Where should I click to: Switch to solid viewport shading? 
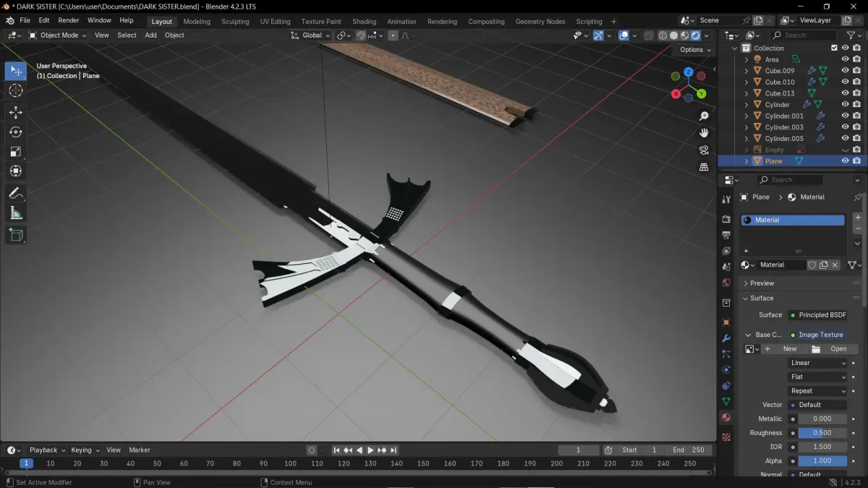click(x=673, y=35)
